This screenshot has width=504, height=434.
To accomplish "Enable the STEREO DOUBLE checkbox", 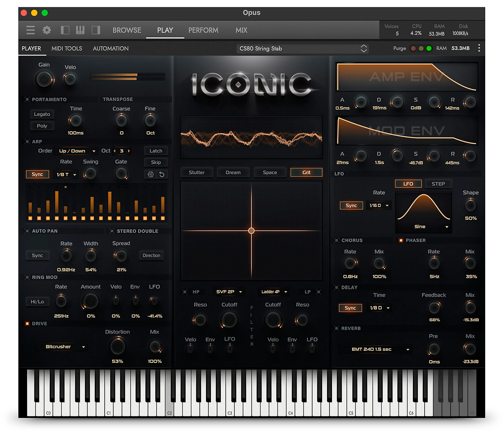I will point(112,231).
